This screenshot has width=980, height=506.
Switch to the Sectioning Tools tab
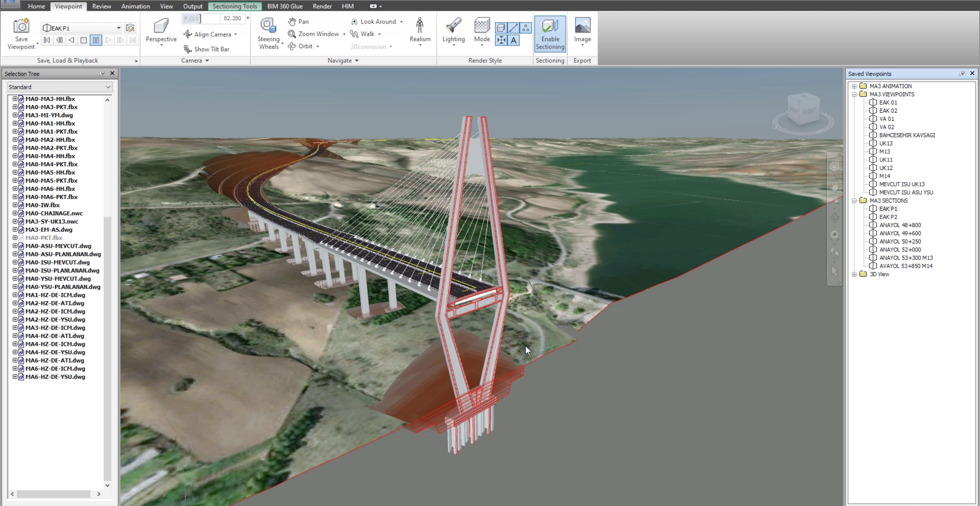coord(235,6)
